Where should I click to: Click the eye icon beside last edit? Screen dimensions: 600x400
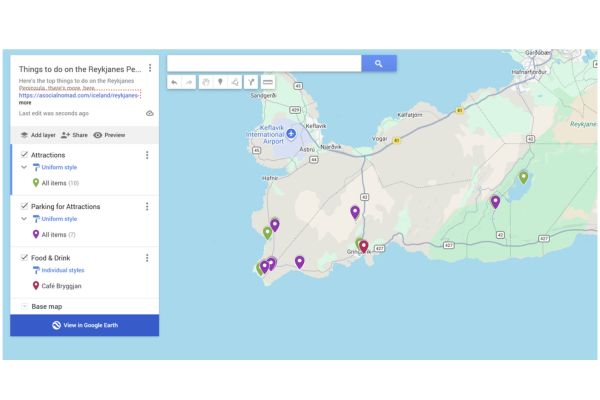coord(150,113)
